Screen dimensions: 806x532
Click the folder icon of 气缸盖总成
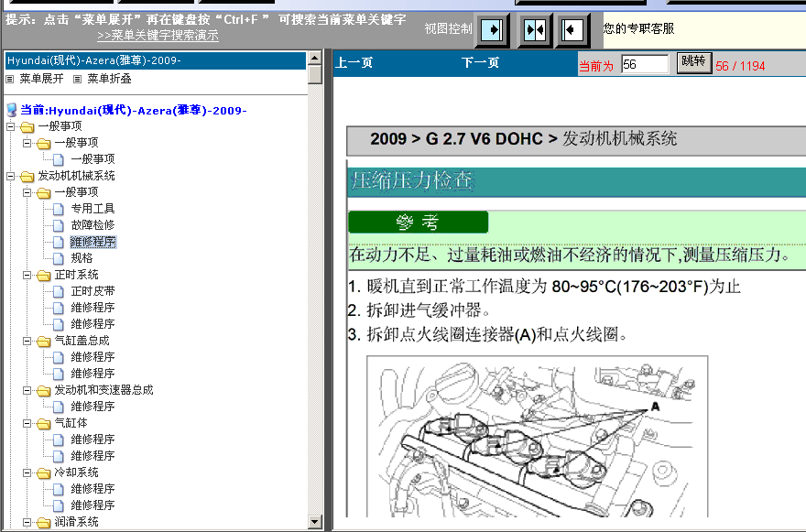click(x=44, y=341)
